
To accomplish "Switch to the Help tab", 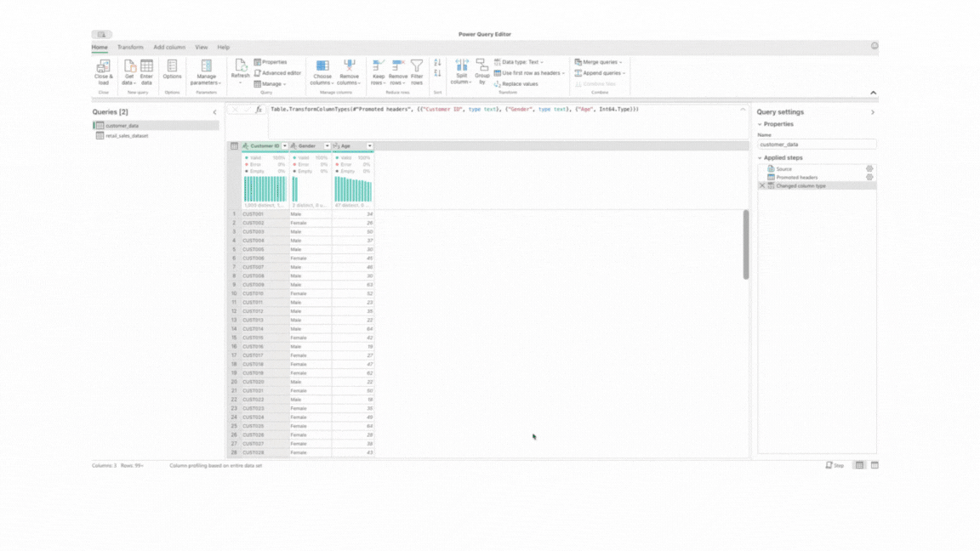I will 223,48.
